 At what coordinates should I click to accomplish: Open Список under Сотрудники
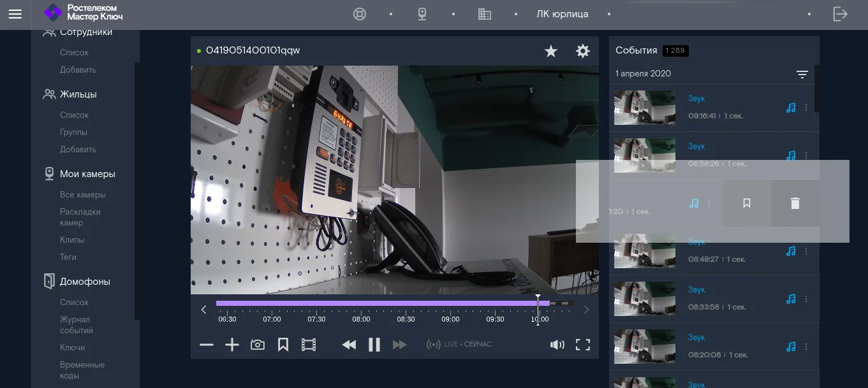pos(74,53)
